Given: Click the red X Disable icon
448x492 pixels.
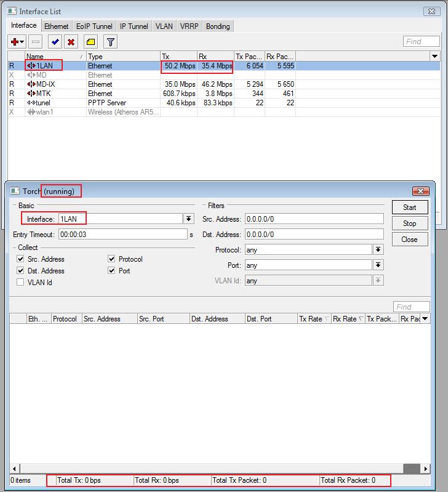Looking at the screenshot, I should pos(71,42).
